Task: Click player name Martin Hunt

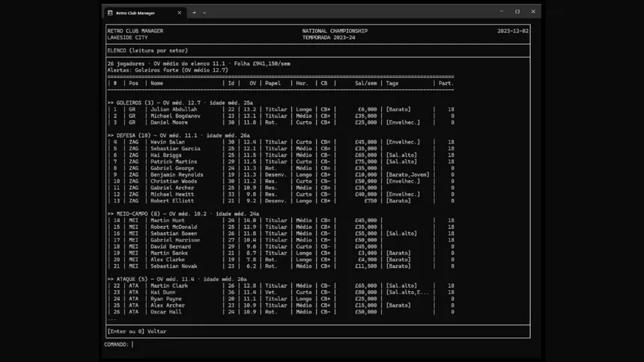Action: tap(168, 221)
